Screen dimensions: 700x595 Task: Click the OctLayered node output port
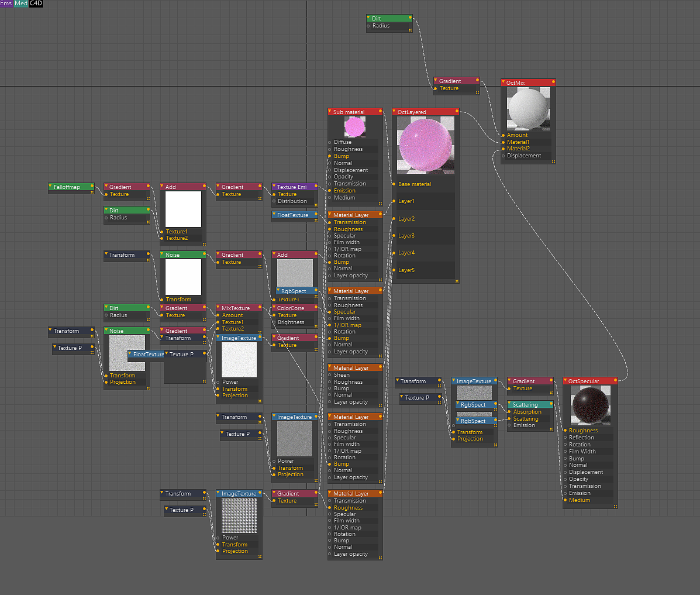tap(457, 111)
